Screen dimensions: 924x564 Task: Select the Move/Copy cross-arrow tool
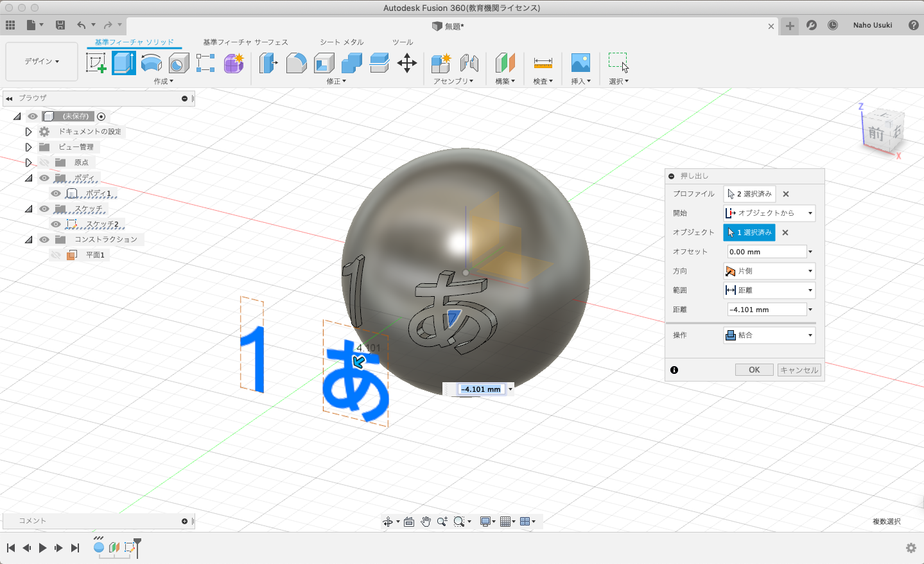click(407, 63)
